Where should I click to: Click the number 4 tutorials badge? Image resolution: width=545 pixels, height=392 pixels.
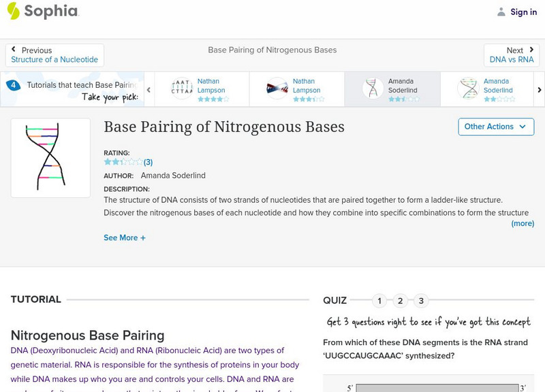click(13, 85)
